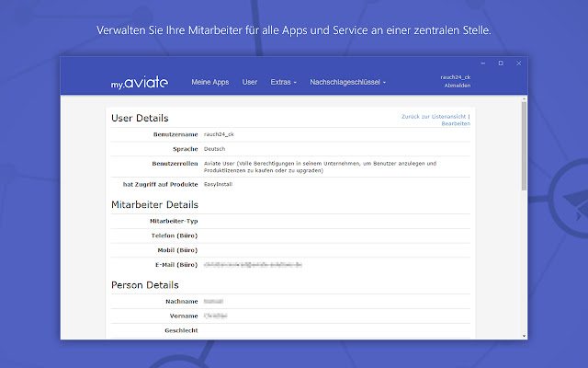Click the Geschlecht label
This screenshot has height=368, width=588.
pos(181,331)
